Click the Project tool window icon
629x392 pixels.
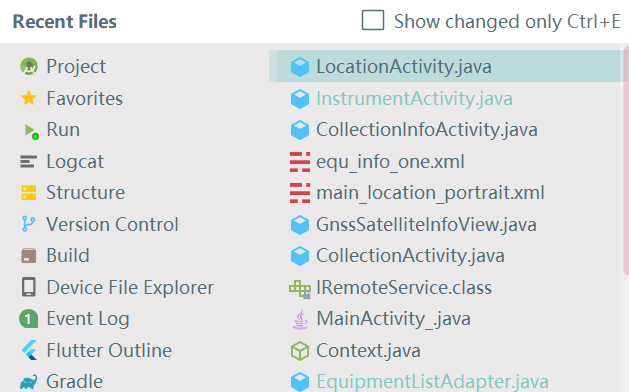coord(29,67)
